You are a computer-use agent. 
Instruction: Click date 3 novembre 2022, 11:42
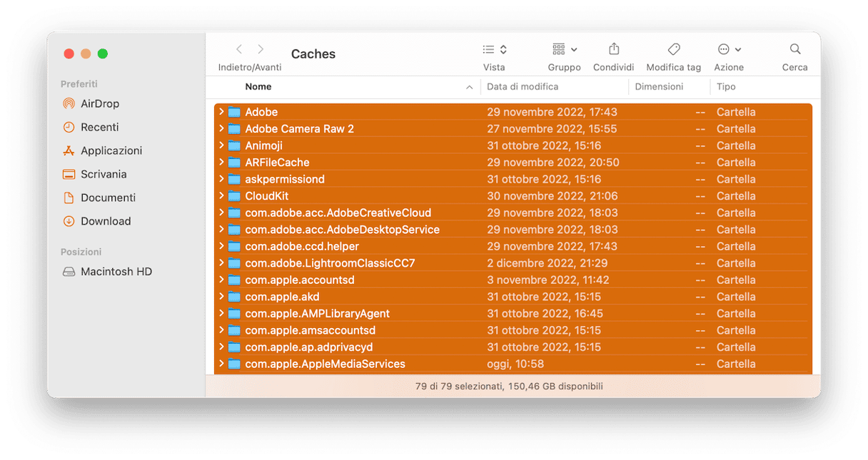coord(548,280)
